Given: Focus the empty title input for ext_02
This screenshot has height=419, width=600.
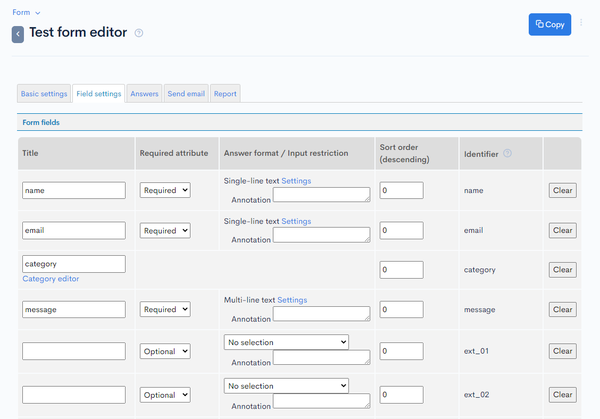Looking at the screenshot, I should pos(74,395).
